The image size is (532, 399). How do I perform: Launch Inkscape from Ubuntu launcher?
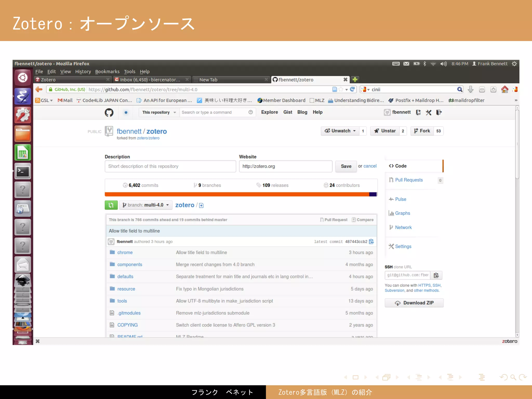tap(23, 281)
